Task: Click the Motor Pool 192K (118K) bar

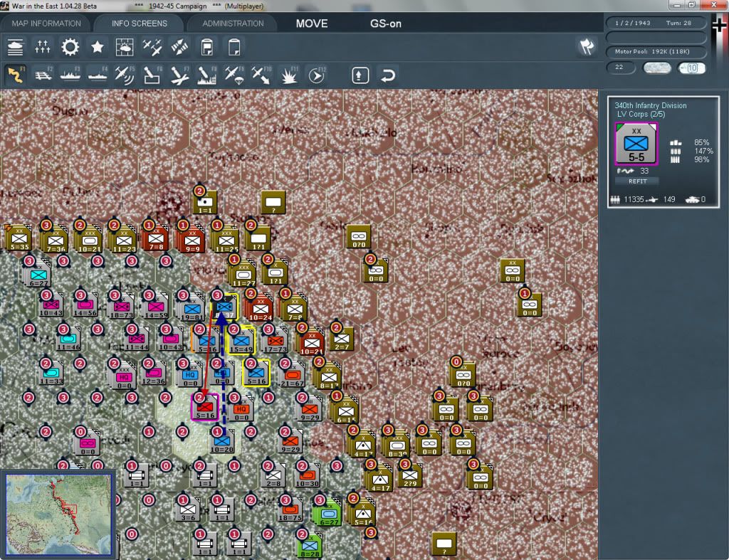Action: click(656, 51)
